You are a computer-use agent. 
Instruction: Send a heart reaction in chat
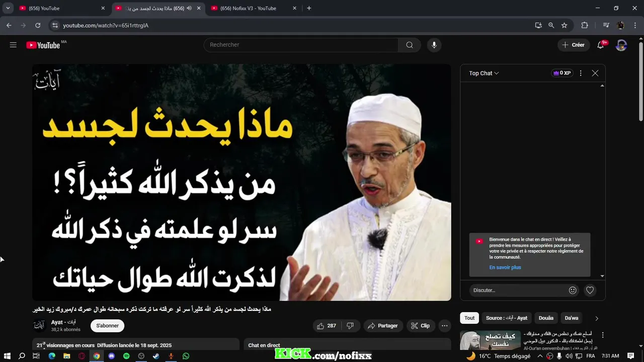(x=590, y=290)
